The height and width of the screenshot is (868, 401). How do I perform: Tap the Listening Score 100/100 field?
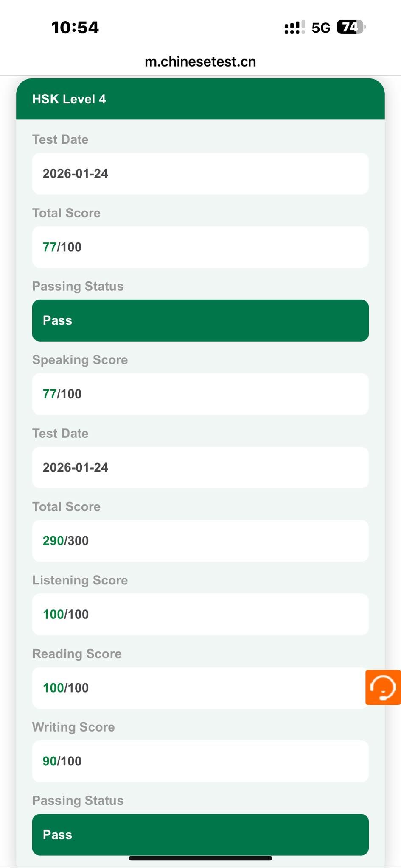(x=200, y=614)
